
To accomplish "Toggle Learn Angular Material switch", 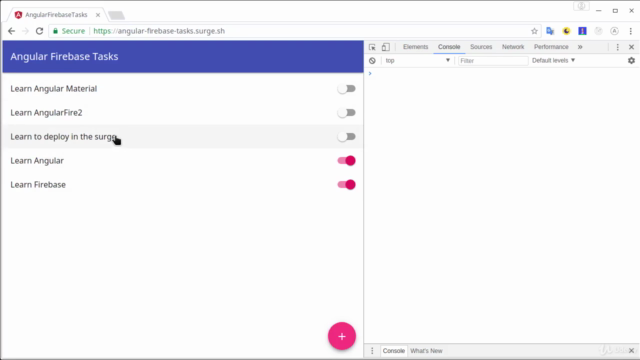I will point(347,89).
